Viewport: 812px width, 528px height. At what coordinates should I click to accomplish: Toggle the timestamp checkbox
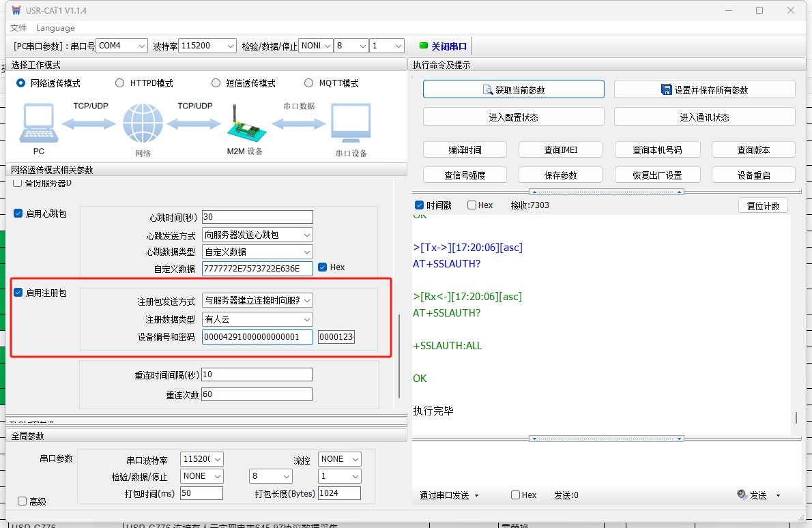click(420, 205)
